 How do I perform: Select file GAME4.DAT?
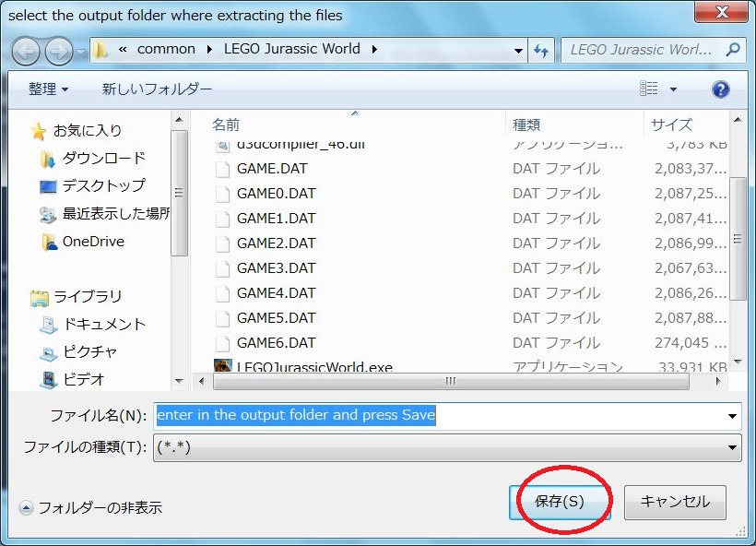(x=277, y=293)
